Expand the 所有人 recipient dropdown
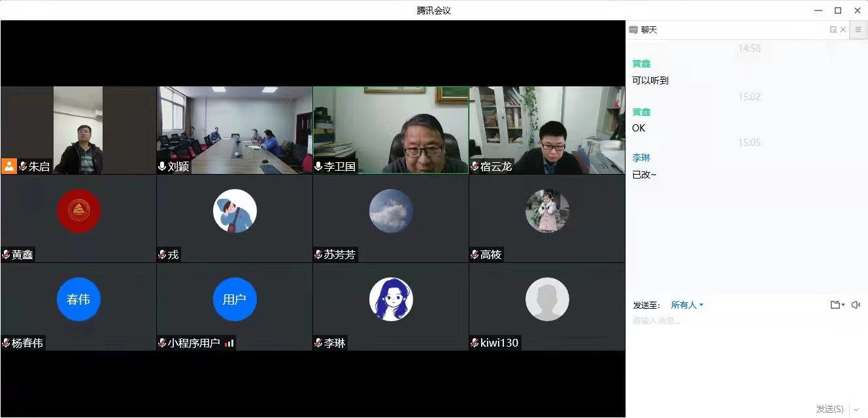 [x=687, y=305]
